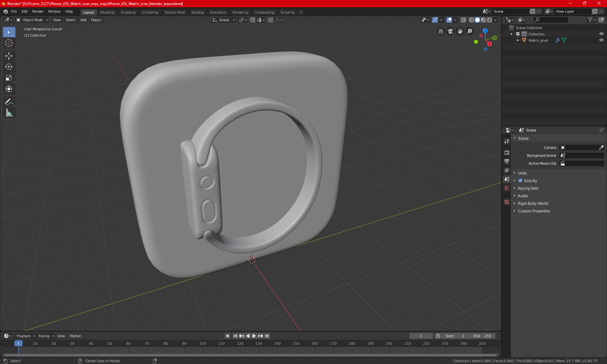Expand the Keying Sets panel
This screenshot has width=607, height=364.
pos(528,188)
